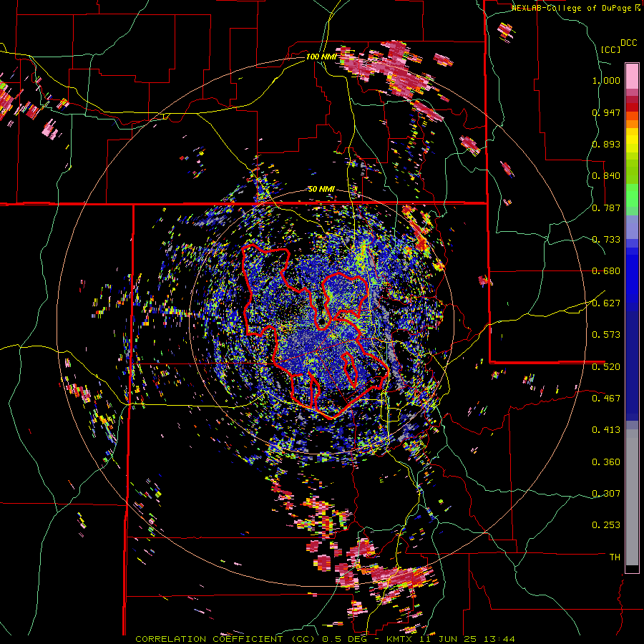The height and width of the screenshot is (644, 644).
Task: Click the 50 NMI range ring label
Action: 321,190
